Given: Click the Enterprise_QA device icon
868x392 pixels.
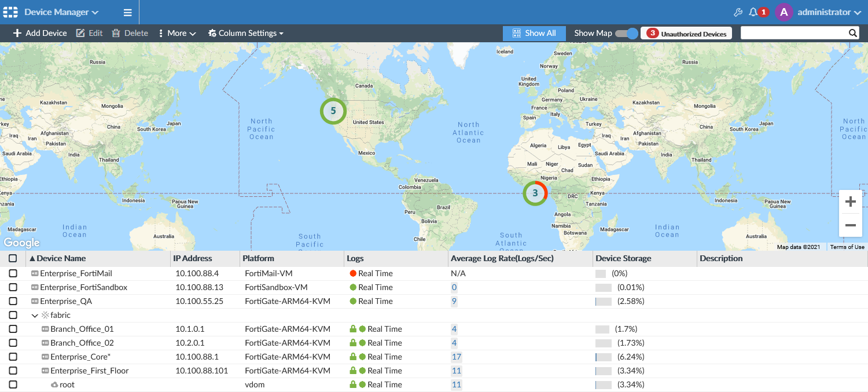Looking at the screenshot, I should 35,301.
